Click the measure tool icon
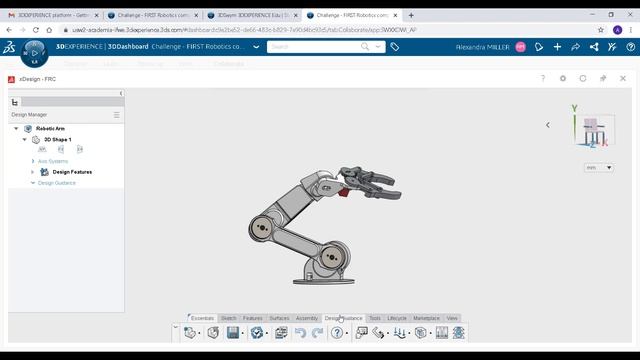Image resolution: width=640 pixels, height=360 pixels. (378, 333)
